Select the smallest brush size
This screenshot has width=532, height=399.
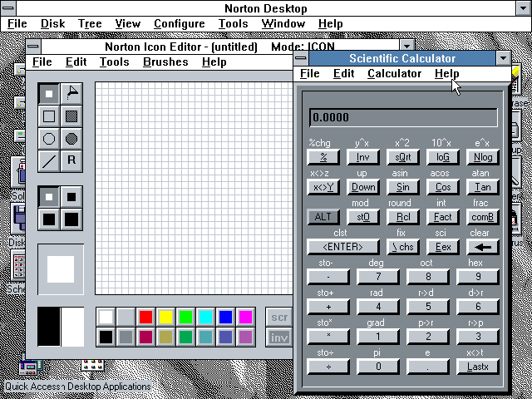pyautogui.click(x=49, y=197)
